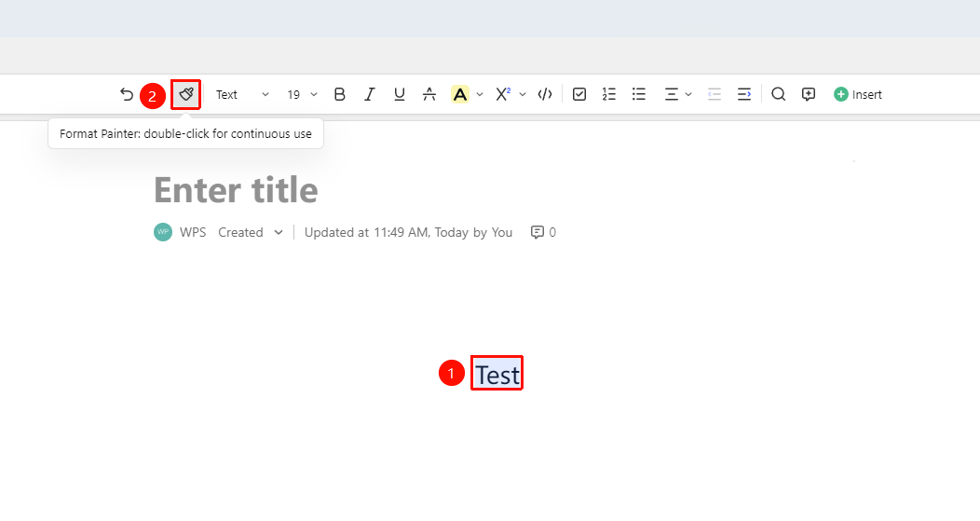Apply strikethrough to text
Image resolution: width=980 pixels, height=521 pixels.
(429, 94)
